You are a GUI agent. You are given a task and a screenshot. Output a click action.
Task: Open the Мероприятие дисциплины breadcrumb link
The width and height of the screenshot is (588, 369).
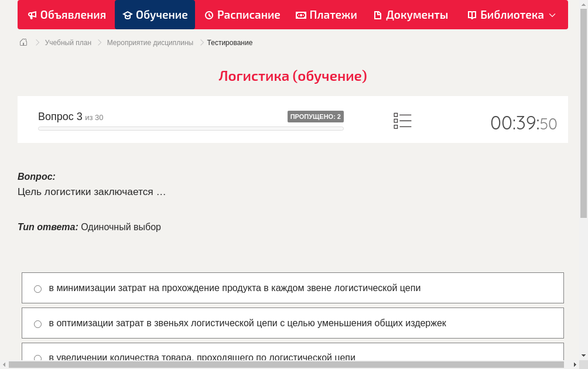coord(150,42)
